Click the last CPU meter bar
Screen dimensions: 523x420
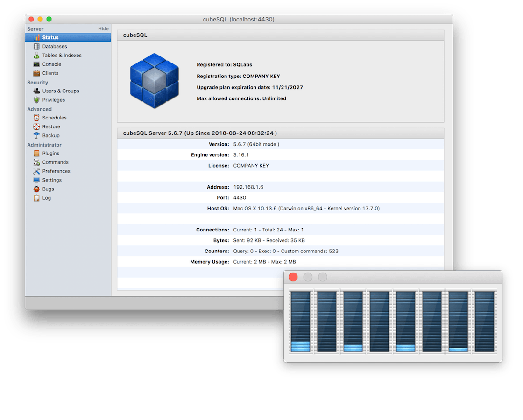point(485,322)
